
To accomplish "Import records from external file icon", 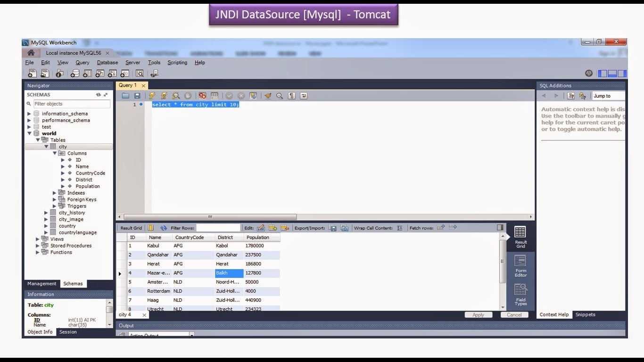I will pos(345,228).
